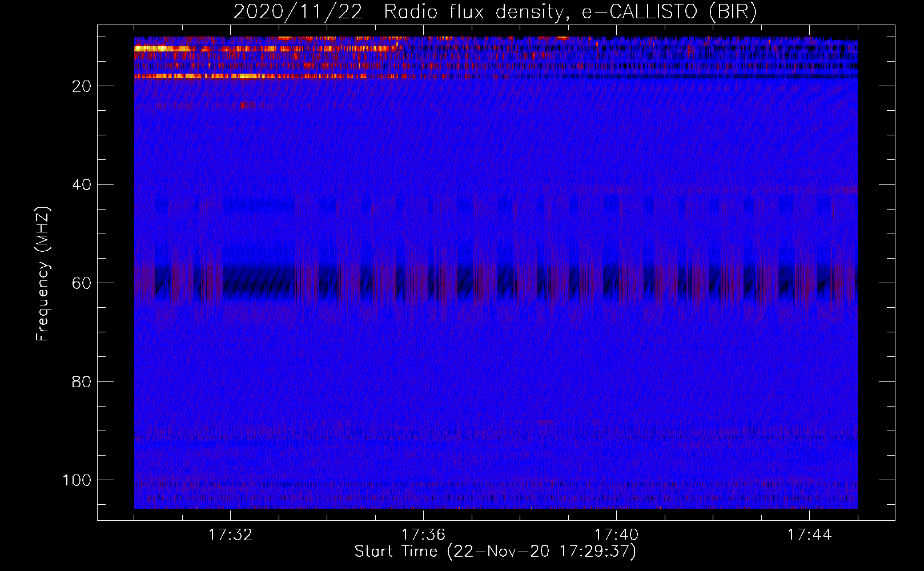Click the 'Frequency (MHZ)' axis label
Viewport: 924px width, 571px height.
(x=43, y=274)
